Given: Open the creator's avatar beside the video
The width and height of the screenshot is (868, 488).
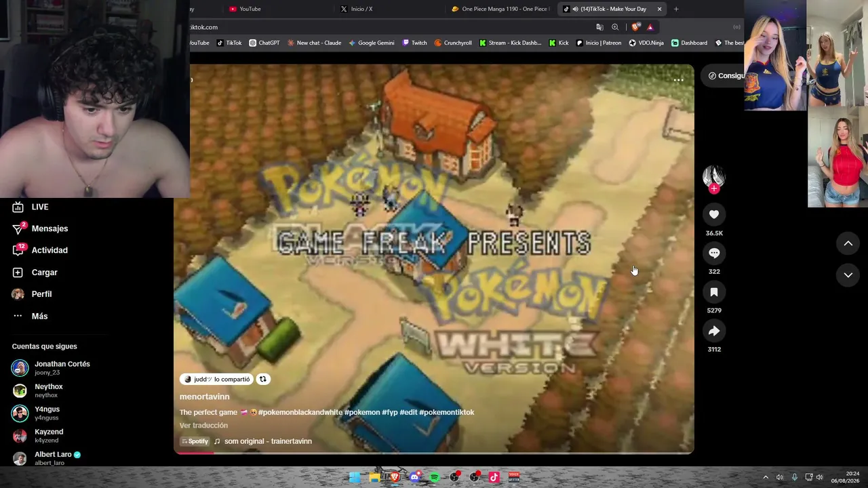Looking at the screenshot, I should click(714, 176).
